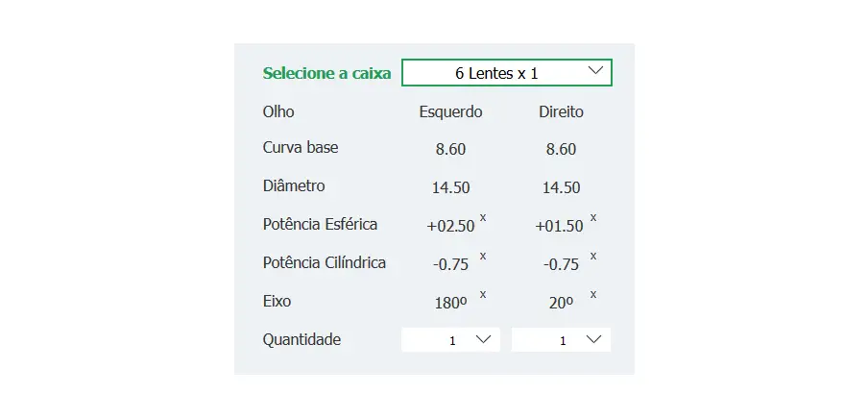Remove the left eye spherical power +02.50
The height and width of the screenshot is (418, 868).
click(x=483, y=218)
